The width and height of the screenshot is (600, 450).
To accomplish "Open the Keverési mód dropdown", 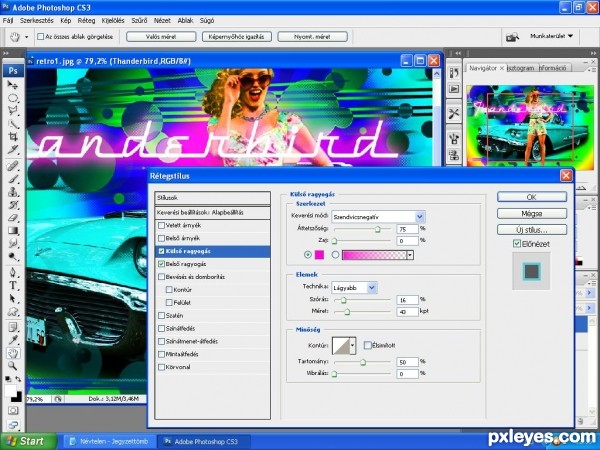I will 420,217.
